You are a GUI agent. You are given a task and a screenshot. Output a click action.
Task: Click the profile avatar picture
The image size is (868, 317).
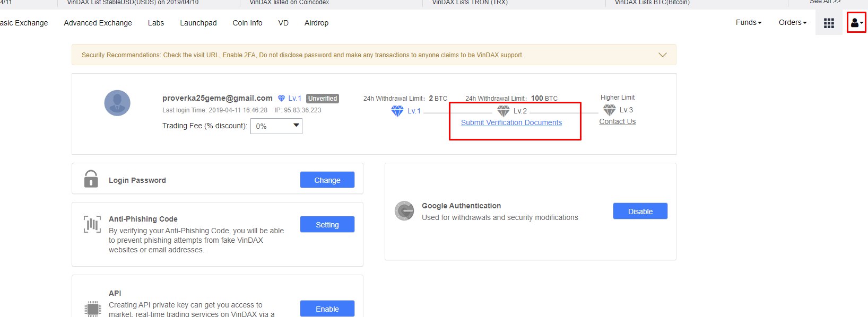pyautogui.click(x=117, y=103)
